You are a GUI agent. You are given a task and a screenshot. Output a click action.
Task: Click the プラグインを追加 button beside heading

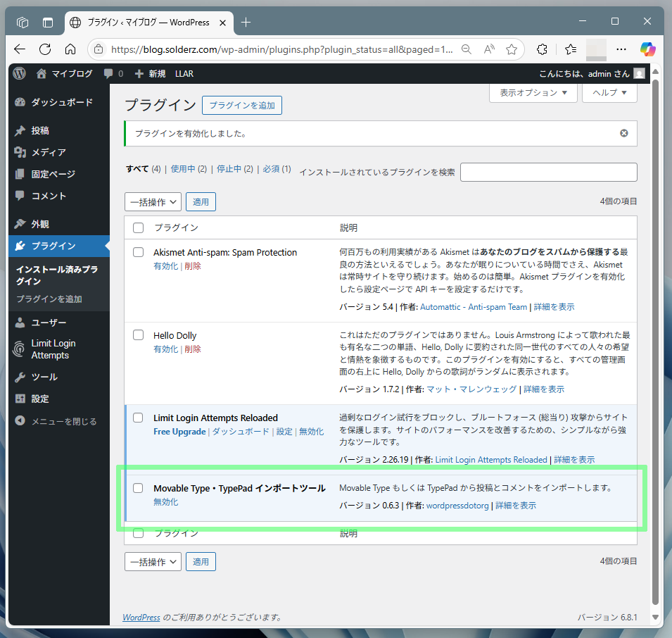(241, 106)
